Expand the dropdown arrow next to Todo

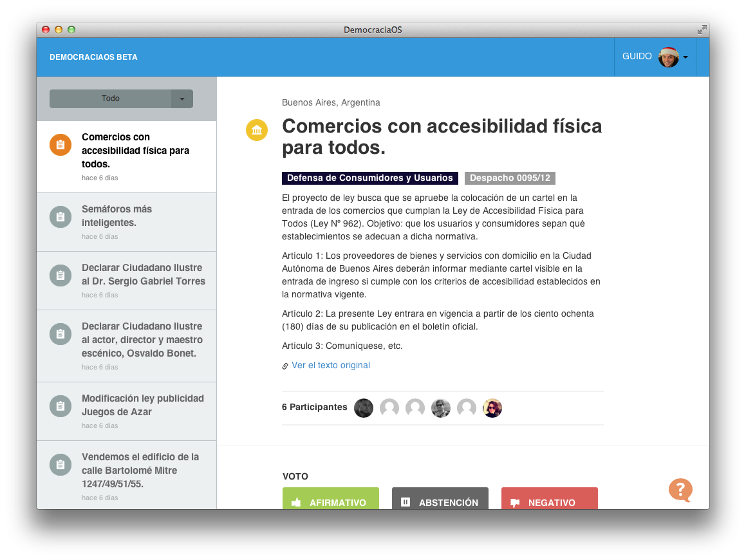tap(182, 98)
